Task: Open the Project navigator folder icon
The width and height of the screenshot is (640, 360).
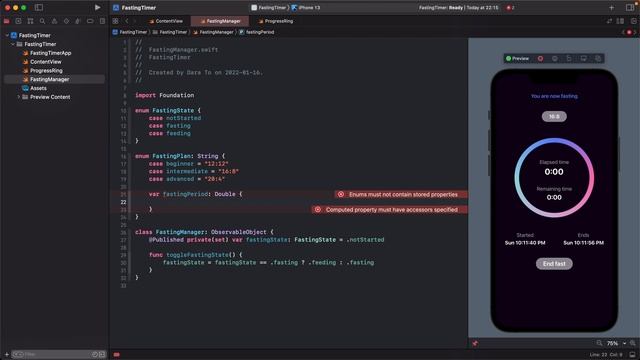Action: click(x=7, y=21)
